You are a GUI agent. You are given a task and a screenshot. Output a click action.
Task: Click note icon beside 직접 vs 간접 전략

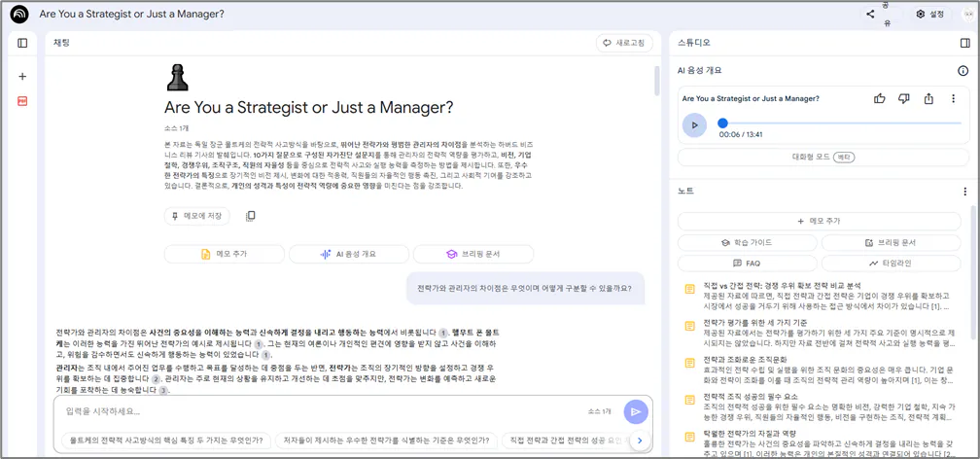coord(690,289)
